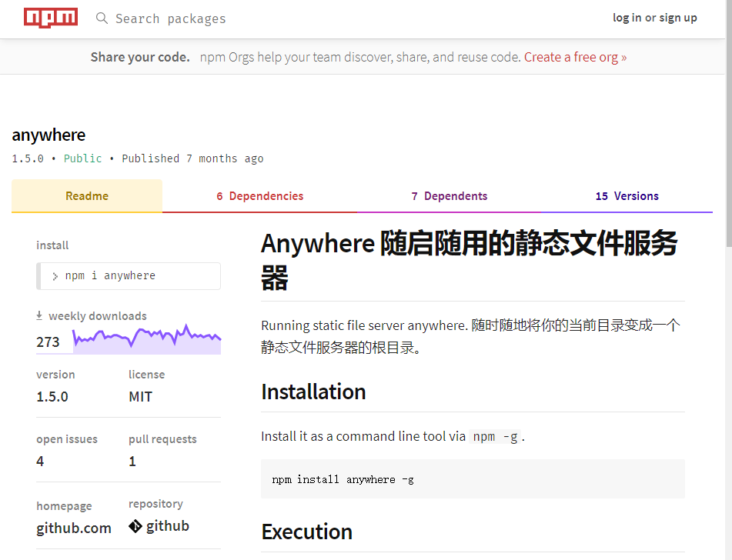Copy the npm i anywhere command box
Screen dimensions: 732x560
click(x=129, y=276)
